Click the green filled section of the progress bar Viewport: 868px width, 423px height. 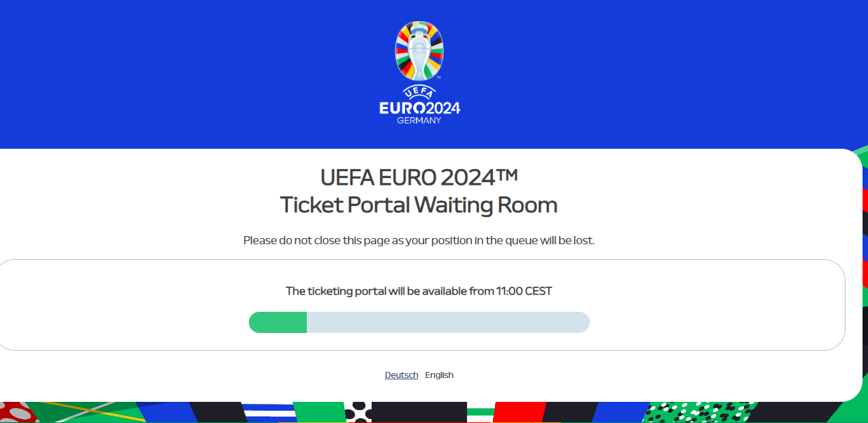pyautogui.click(x=278, y=322)
